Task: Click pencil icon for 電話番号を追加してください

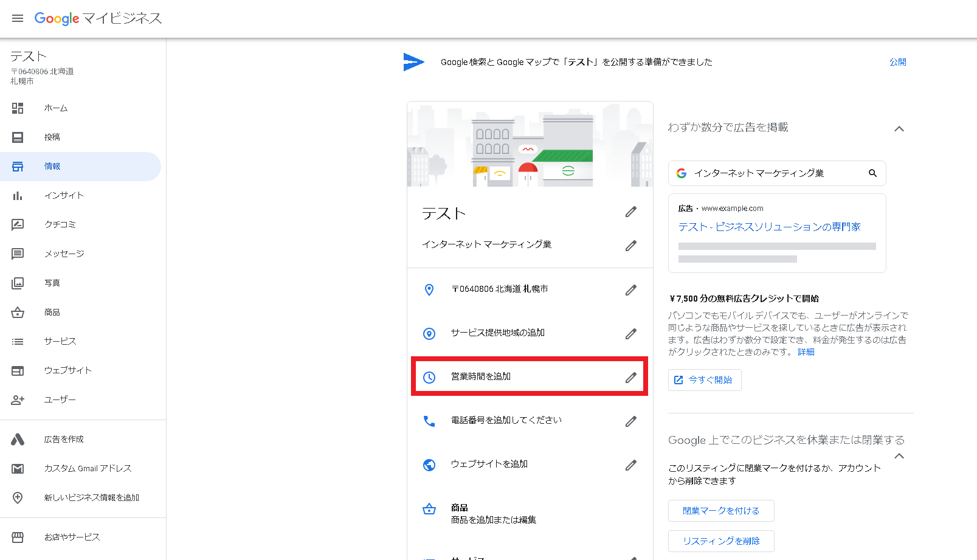Action: pyautogui.click(x=631, y=421)
